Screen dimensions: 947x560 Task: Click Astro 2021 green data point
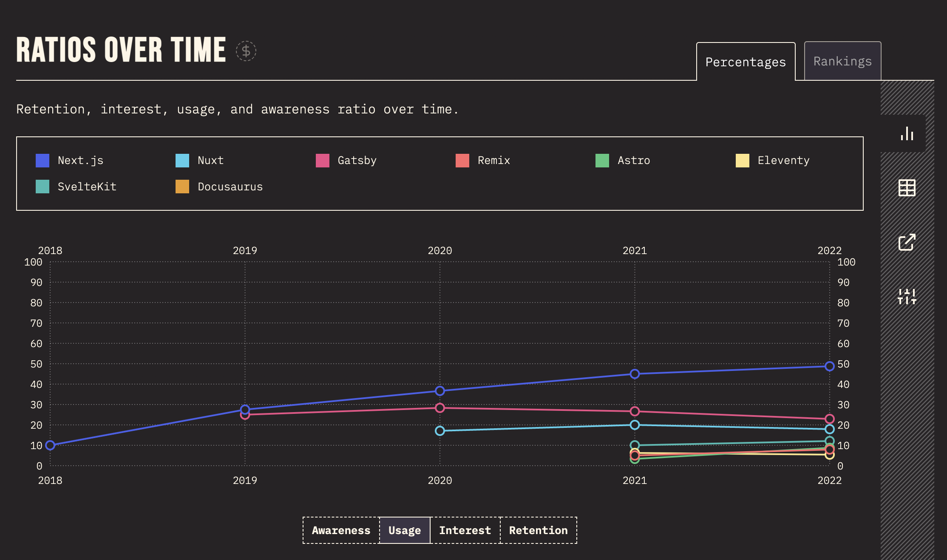635,460
